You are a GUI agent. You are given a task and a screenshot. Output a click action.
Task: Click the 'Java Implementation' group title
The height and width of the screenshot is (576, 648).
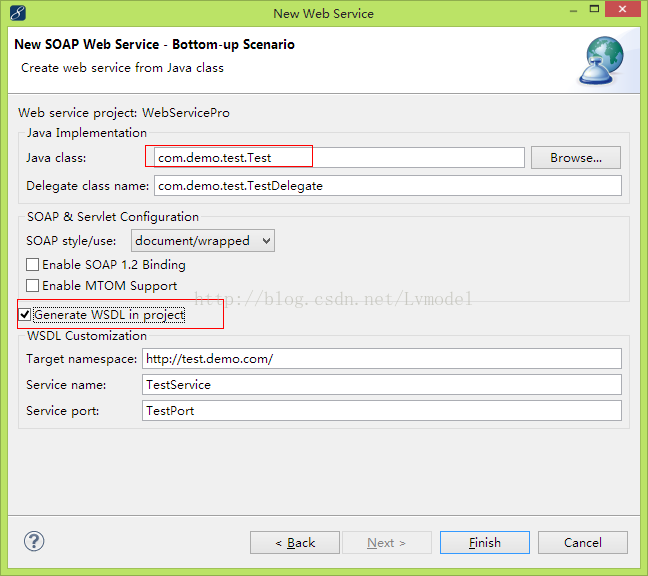(x=87, y=133)
